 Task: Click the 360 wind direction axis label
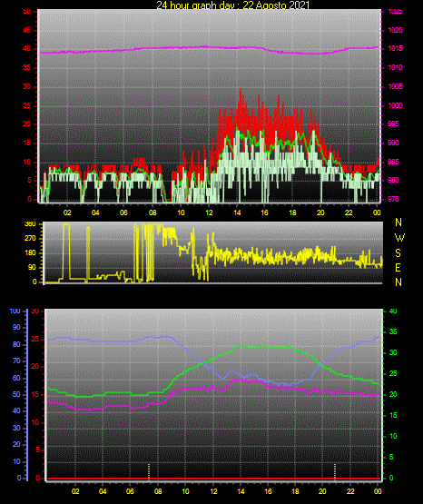(30, 224)
